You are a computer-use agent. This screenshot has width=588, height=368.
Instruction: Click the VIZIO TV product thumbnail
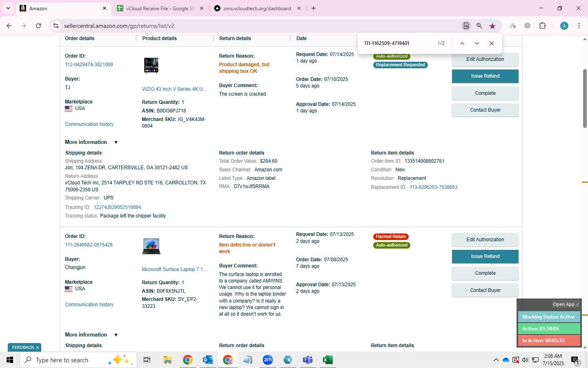(x=151, y=65)
